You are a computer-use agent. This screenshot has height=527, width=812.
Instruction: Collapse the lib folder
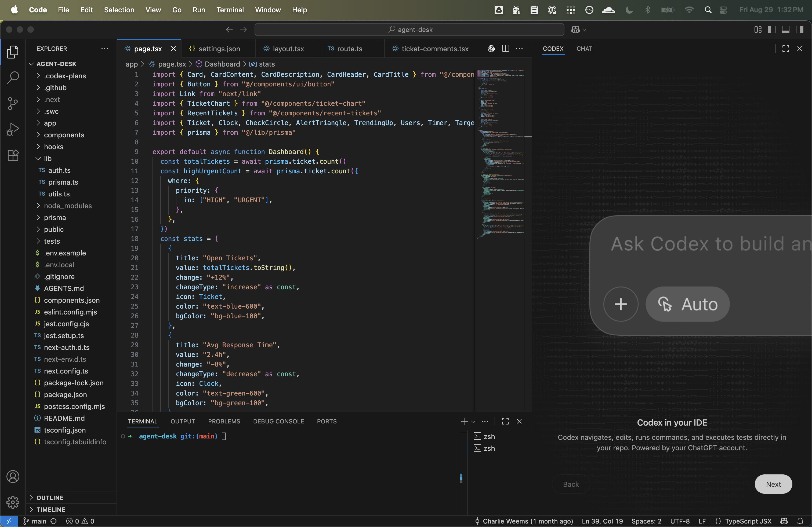click(48, 159)
